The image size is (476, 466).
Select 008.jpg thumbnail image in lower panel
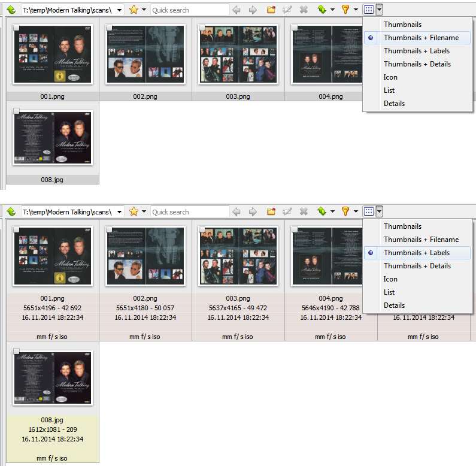[53, 377]
